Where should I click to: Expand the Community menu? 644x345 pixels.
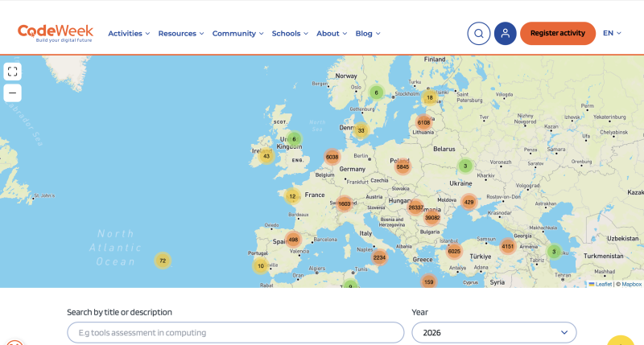pyautogui.click(x=237, y=34)
